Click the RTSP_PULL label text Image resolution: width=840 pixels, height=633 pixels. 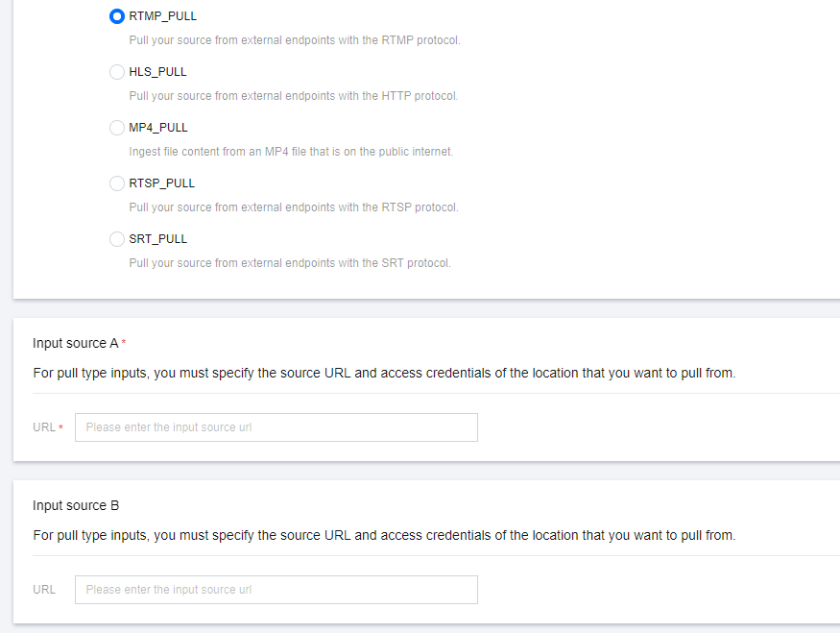161,183
